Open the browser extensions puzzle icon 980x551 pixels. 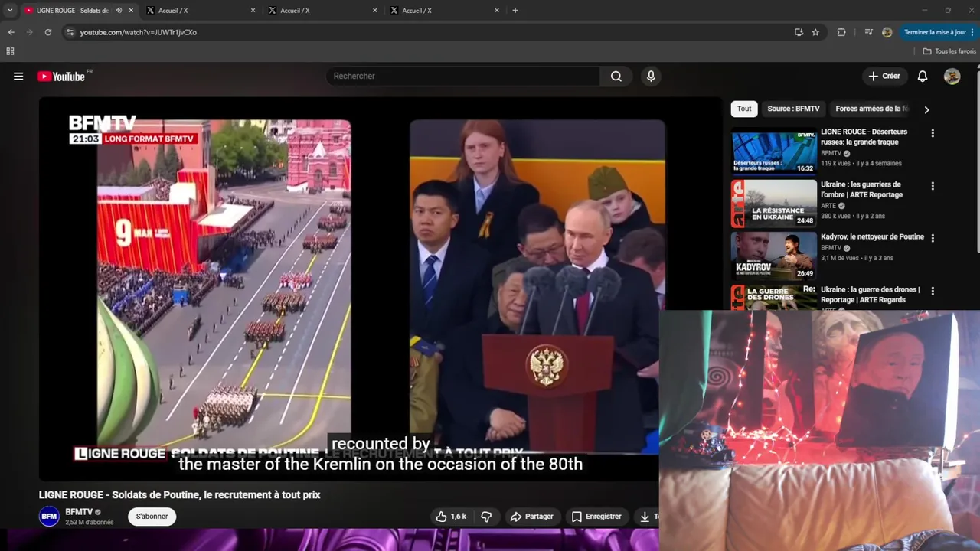click(x=841, y=32)
